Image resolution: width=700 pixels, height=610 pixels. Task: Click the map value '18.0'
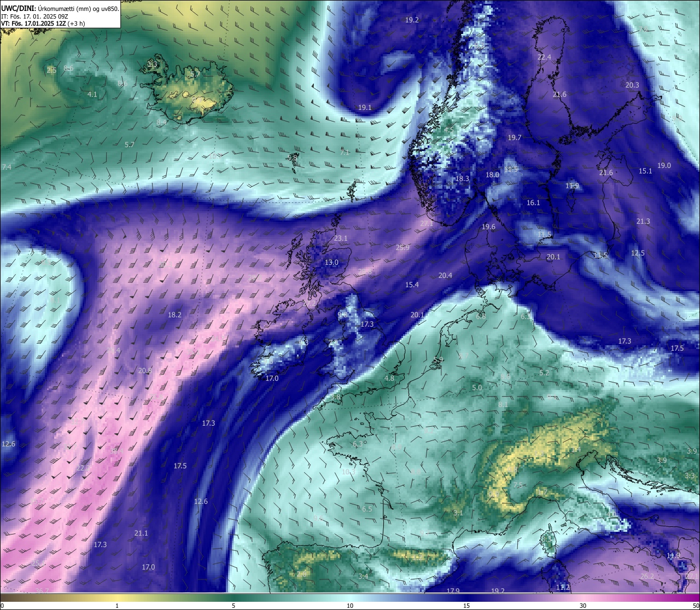coord(492,175)
